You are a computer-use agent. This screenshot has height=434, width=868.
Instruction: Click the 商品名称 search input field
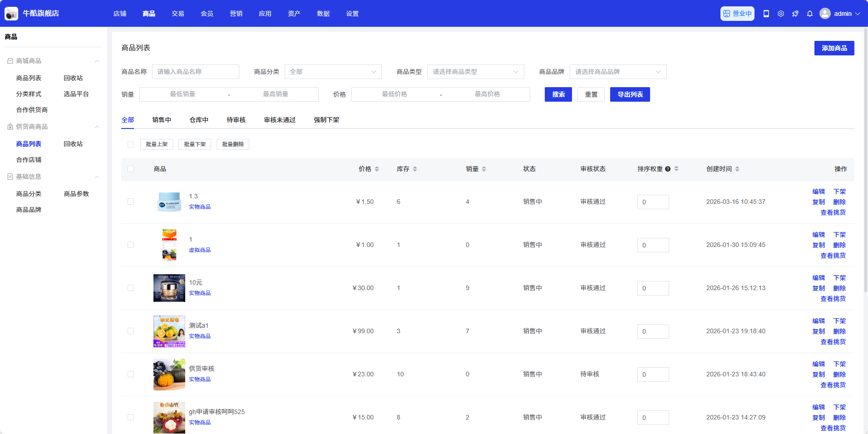coord(195,72)
